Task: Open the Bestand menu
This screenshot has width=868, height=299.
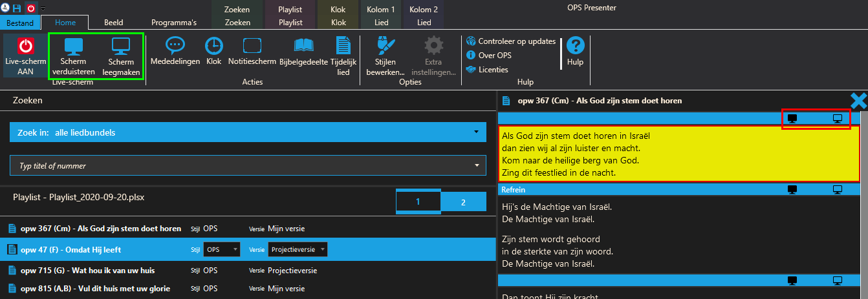Action: tap(20, 23)
